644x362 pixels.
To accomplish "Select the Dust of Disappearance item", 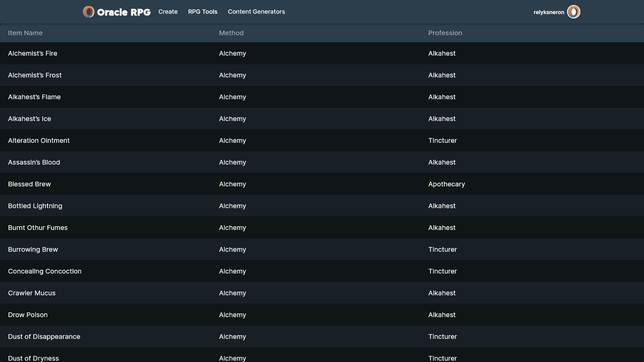I will (44, 337).
